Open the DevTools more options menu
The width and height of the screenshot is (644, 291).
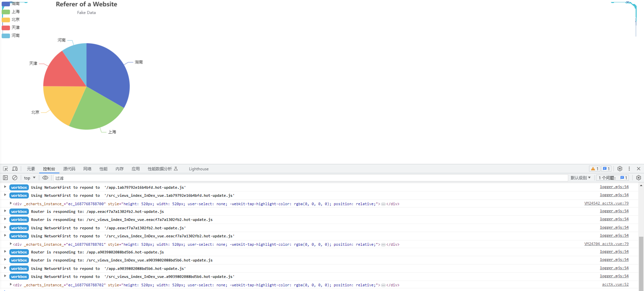tap(629, 169)
